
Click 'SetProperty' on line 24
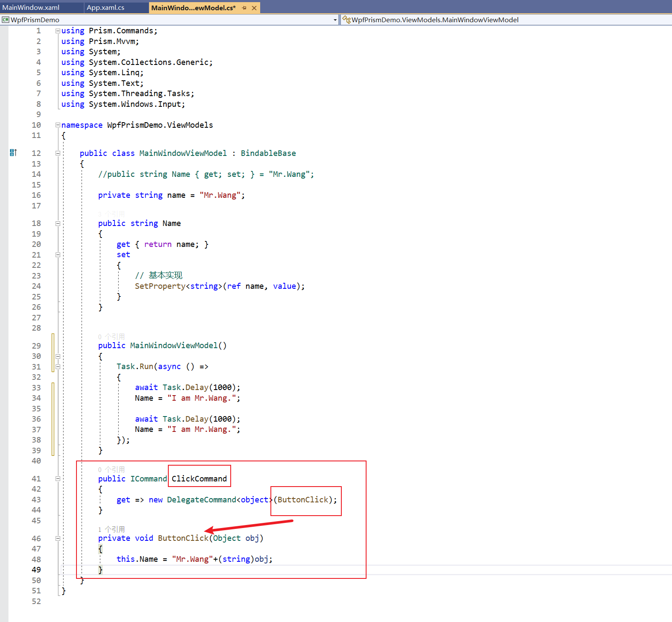tap(160, 286)
